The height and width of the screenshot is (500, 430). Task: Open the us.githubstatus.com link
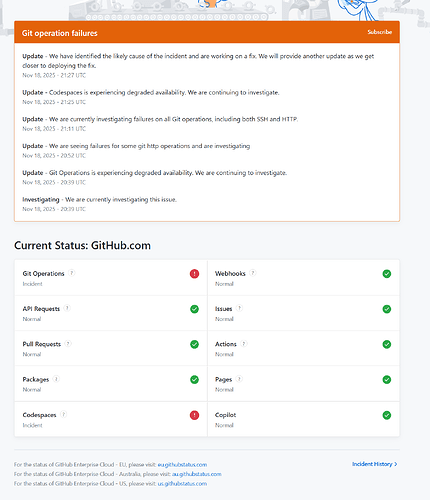[182, 484]
